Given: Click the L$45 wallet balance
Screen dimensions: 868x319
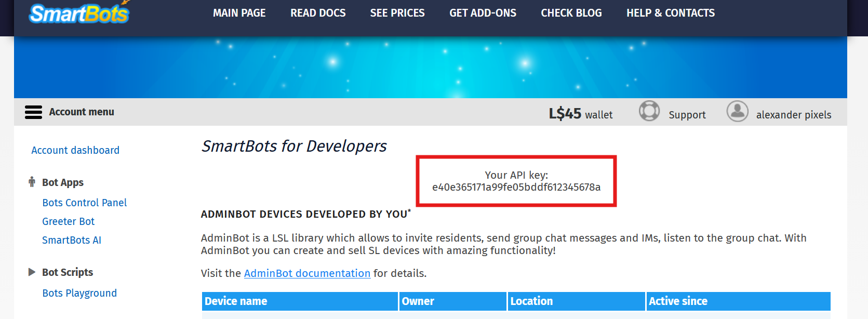Looking at the screenshot, I should tap(581, 114).
